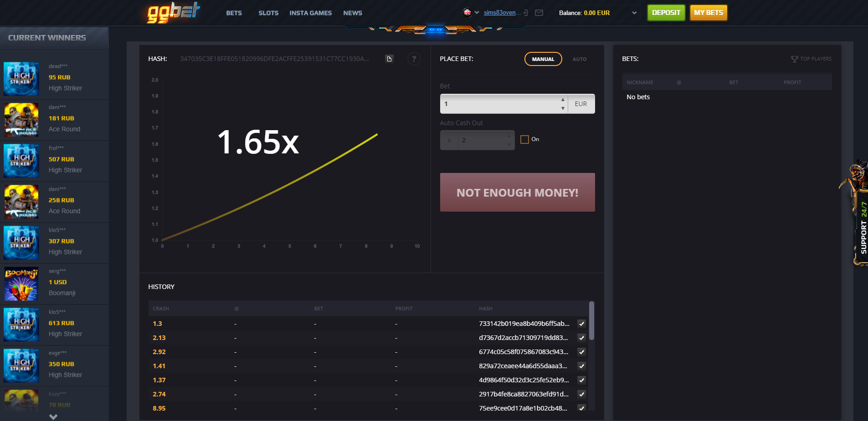The image size is (868, 421).
Task: Toggle the check for hash d7367d2accb71309719dd83
Action: [x=581, y=338]
